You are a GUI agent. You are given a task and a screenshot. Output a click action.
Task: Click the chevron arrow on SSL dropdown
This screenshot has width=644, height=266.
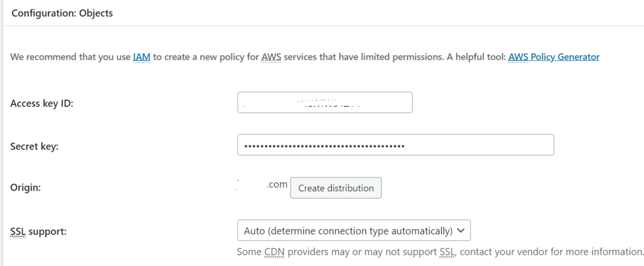[x=461, y=231]
